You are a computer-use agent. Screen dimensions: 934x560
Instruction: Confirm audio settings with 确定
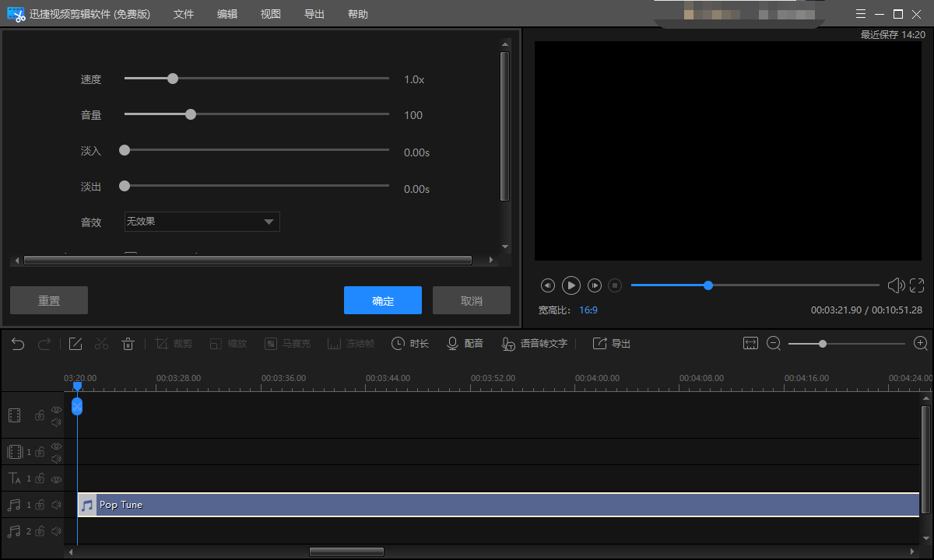point(383,300)
